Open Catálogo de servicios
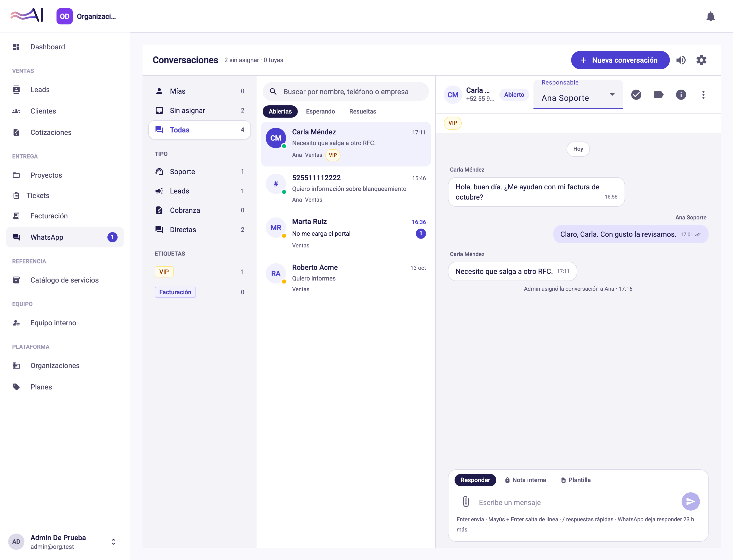This screenshot has height=560, width=733. [x=65, y=280]
